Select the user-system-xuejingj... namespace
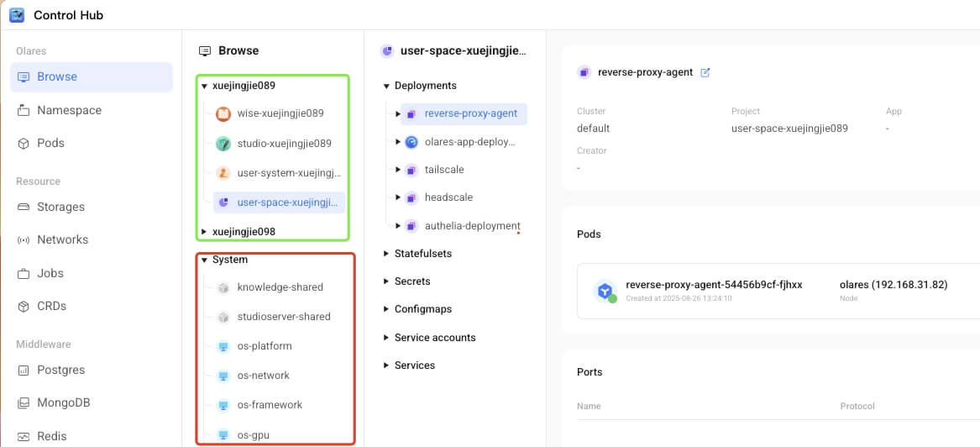Screen dimensions: 980x447 click(289, 173)
